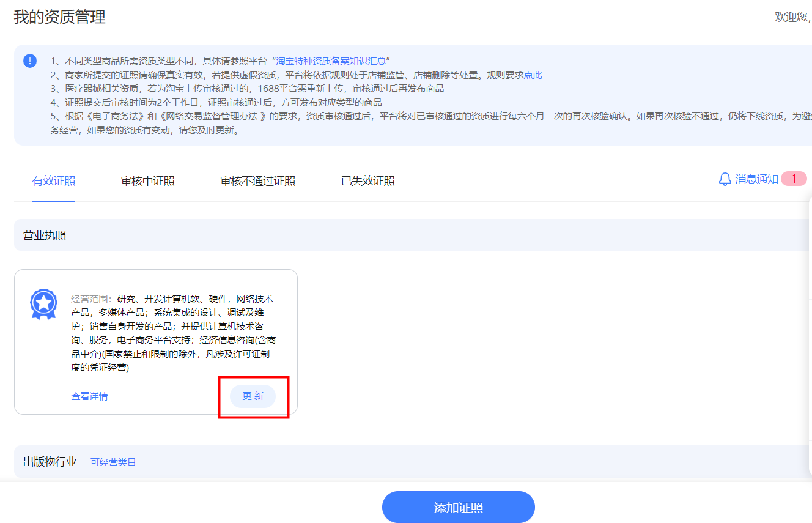Viewport: 812px width, 523px height.
Task: Switch to the 审核不通过证照 tab
Action: pyautogui.click(x=258, y=181)
